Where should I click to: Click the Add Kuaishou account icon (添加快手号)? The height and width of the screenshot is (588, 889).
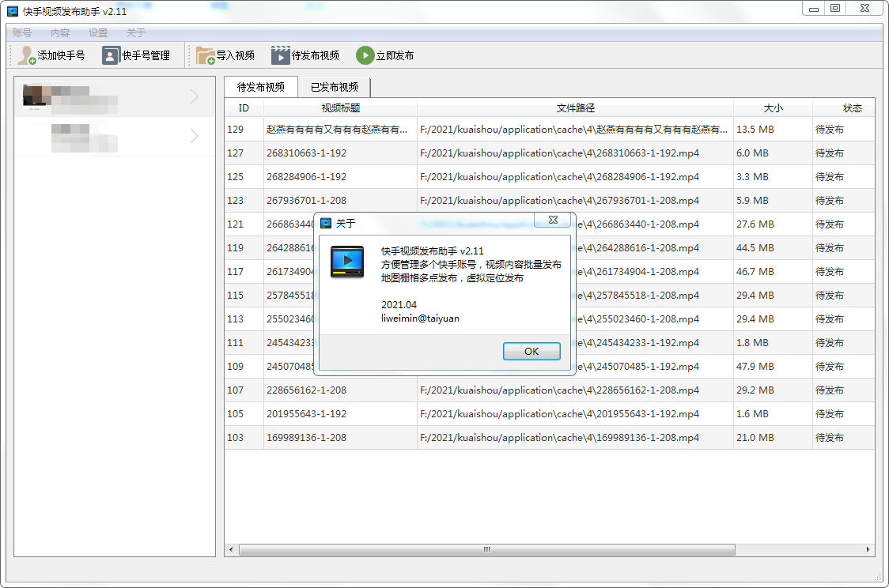coord(27,55)
